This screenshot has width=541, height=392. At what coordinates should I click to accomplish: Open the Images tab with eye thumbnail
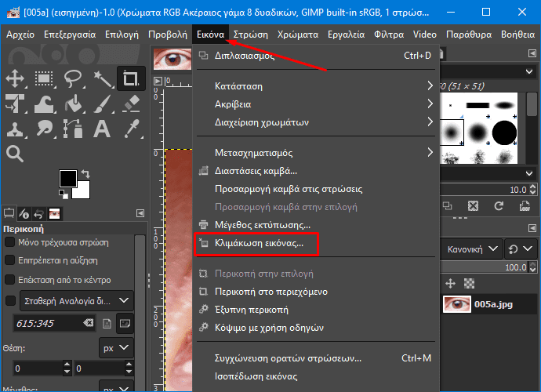coord(55,213)
